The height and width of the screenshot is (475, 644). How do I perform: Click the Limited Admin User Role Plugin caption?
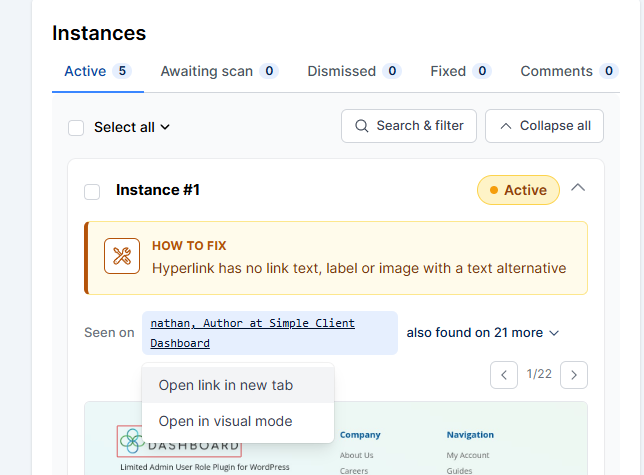click(205, 467)
